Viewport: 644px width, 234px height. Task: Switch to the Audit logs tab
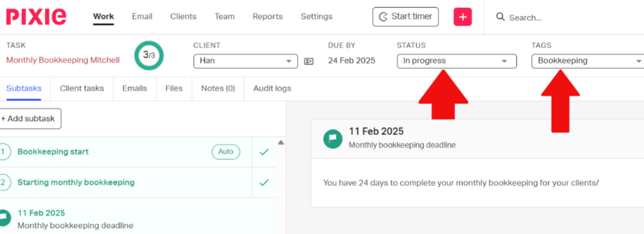tap(273, 88)
